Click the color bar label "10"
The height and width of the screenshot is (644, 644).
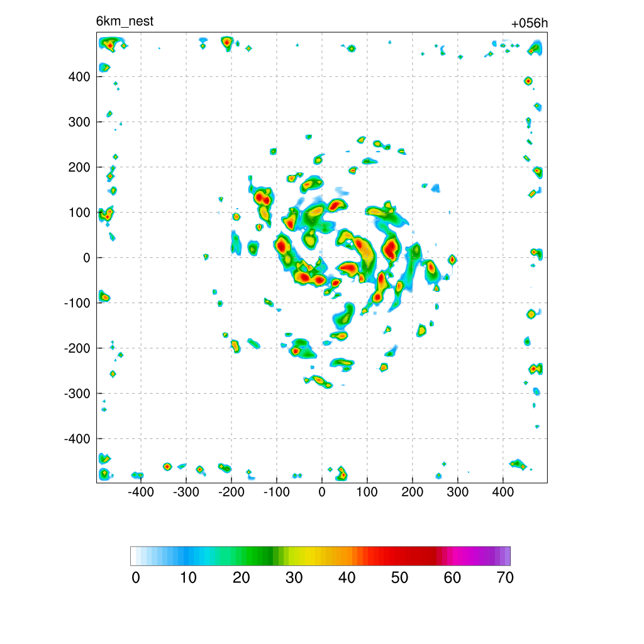point(189,578)
